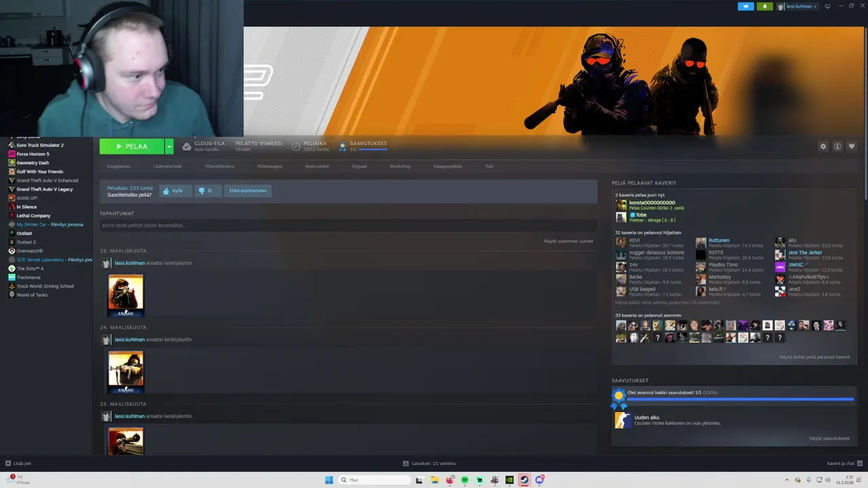Click The Sims 4 game icon
The image size is (868, 488).
point(12,268)
